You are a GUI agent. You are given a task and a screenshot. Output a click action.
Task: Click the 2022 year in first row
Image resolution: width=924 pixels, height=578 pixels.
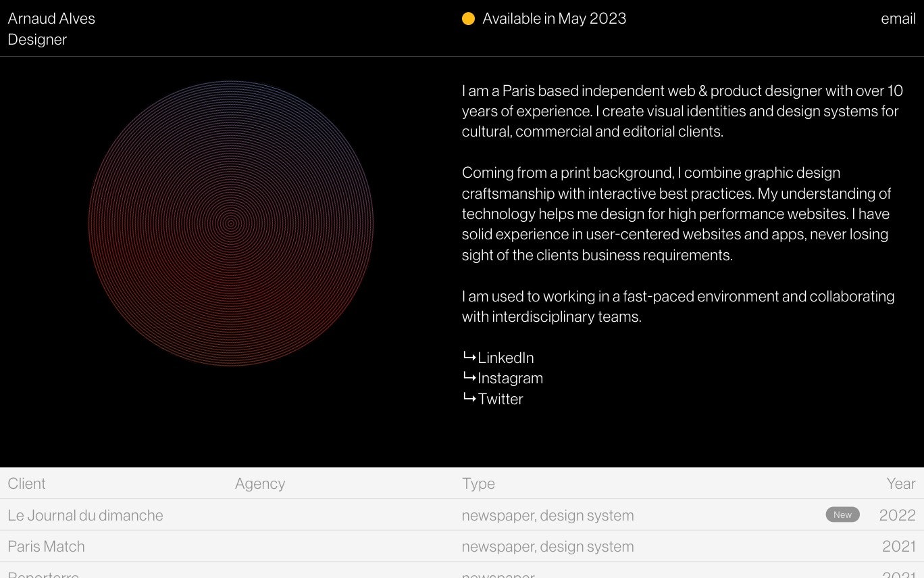coord(897,515)
